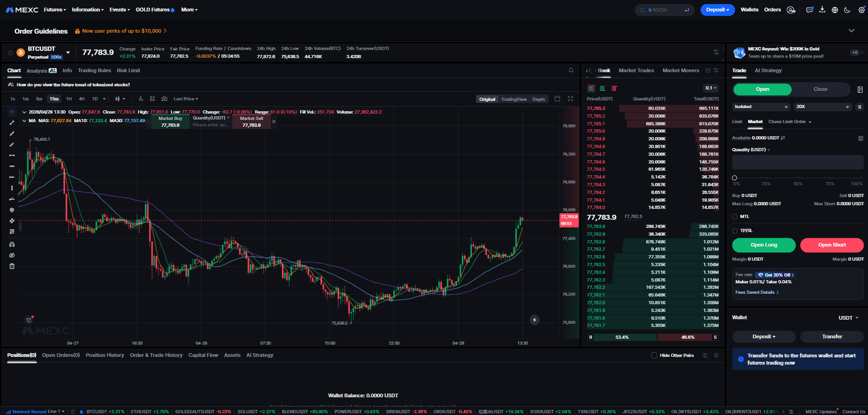Select the Open position mode
The image size is (868, 415).
pos(762,89)
